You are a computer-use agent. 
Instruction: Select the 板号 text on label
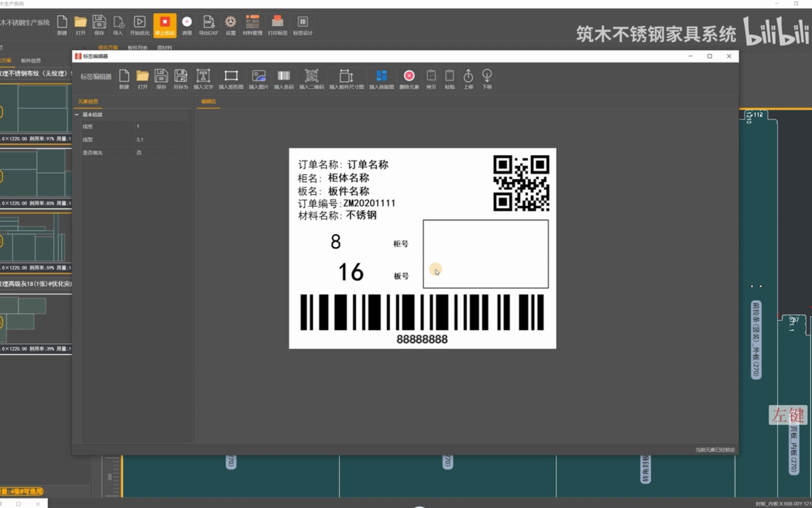(x=401, y=276)
